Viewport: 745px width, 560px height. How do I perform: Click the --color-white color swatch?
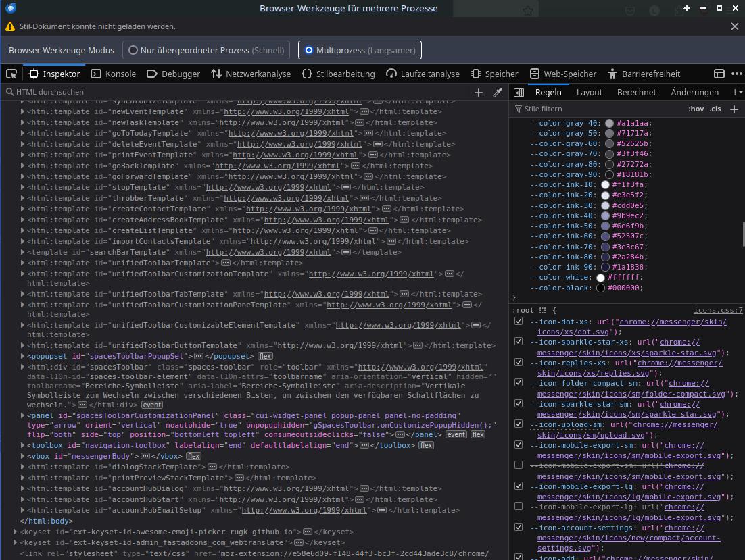[x=600, y=278]
